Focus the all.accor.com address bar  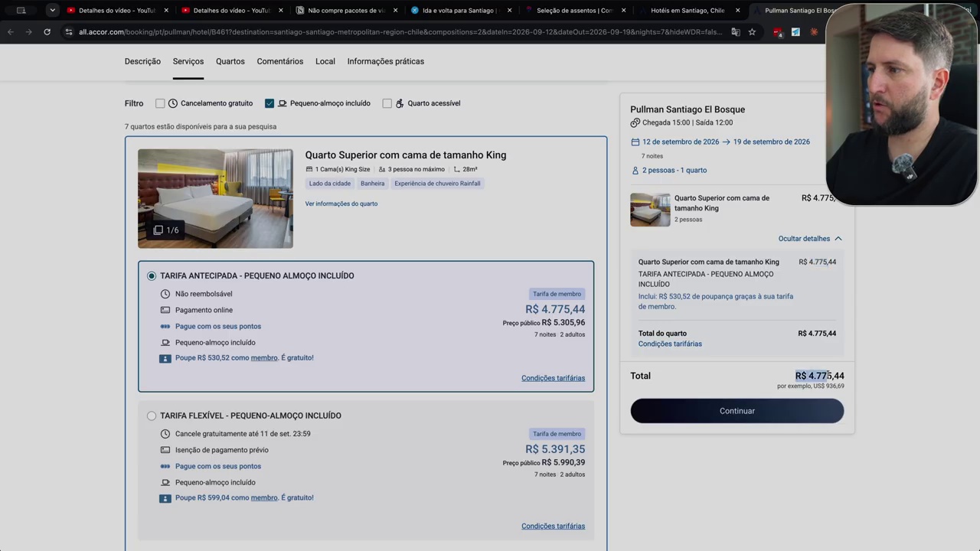400,32
